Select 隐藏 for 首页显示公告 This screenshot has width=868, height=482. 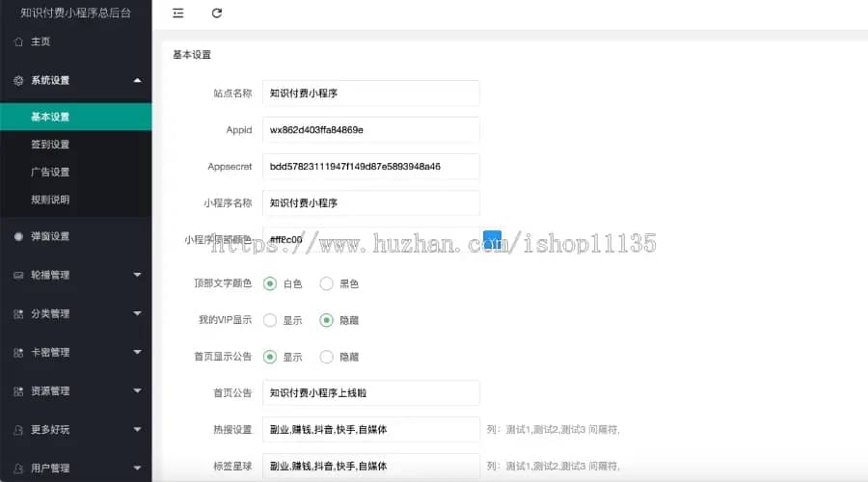pos(326,357)
